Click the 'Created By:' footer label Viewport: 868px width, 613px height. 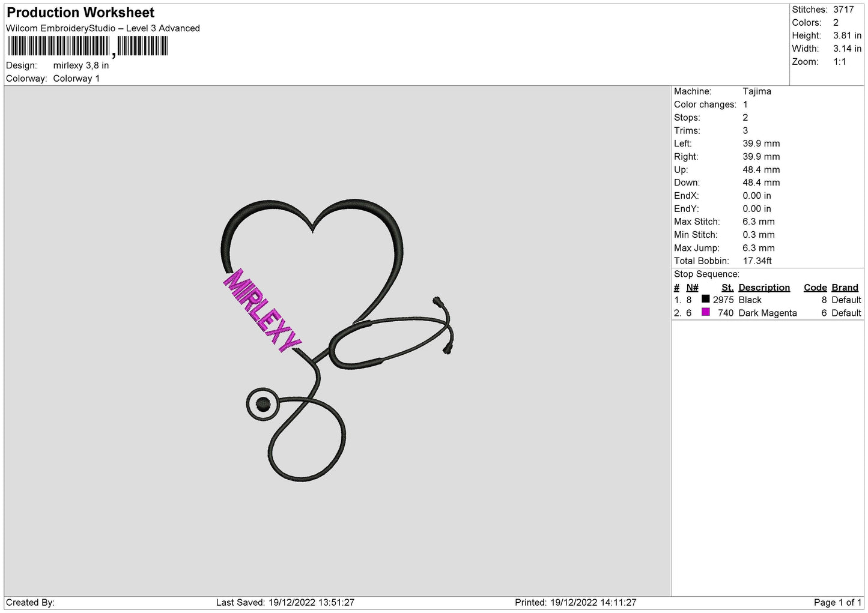[x=30, y=603]
